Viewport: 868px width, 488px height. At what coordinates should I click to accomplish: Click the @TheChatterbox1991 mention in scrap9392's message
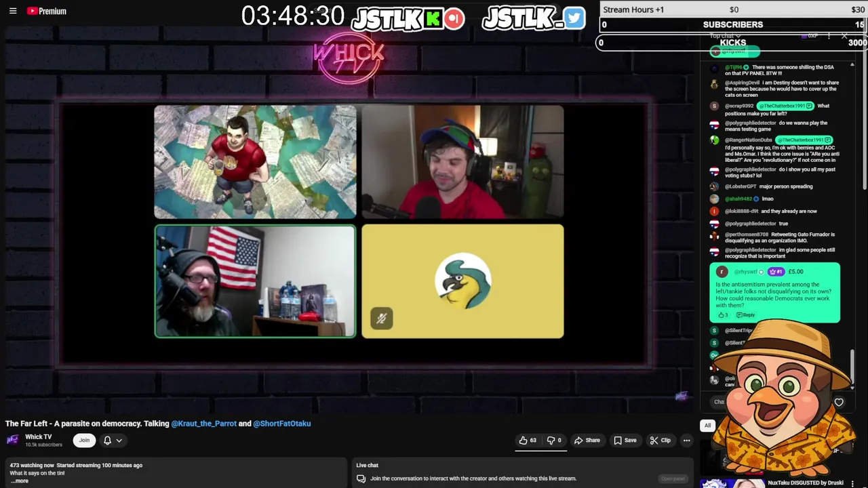(785, 106)
